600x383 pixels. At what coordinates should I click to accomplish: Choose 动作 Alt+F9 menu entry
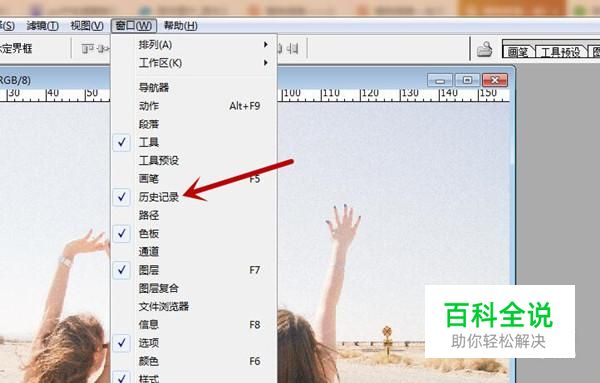point(194,106)
